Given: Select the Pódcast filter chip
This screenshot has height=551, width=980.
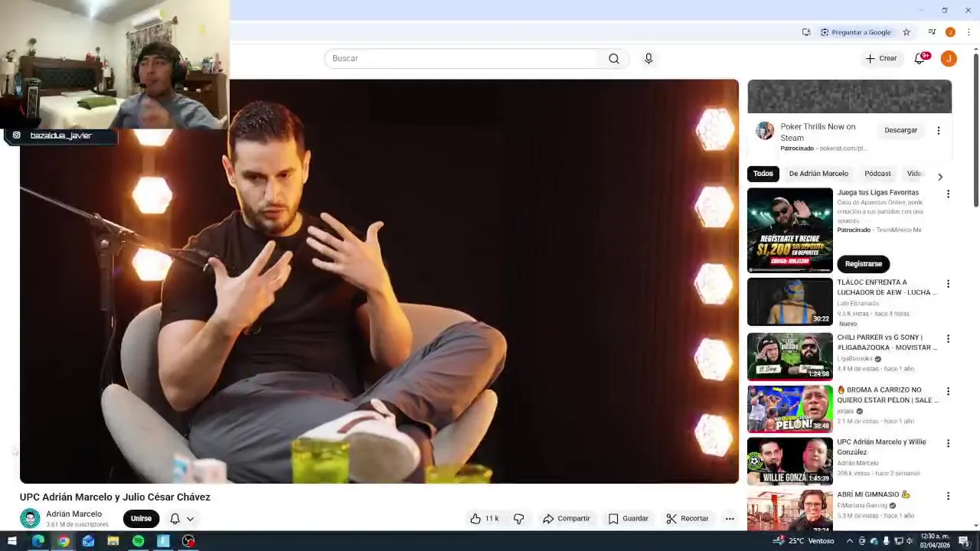Looking at the screenshot, I should click(x=877, y=174).
